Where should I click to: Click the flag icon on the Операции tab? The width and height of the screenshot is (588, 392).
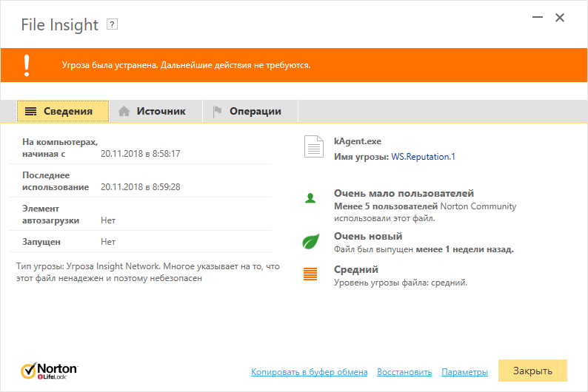click(217, 111)
